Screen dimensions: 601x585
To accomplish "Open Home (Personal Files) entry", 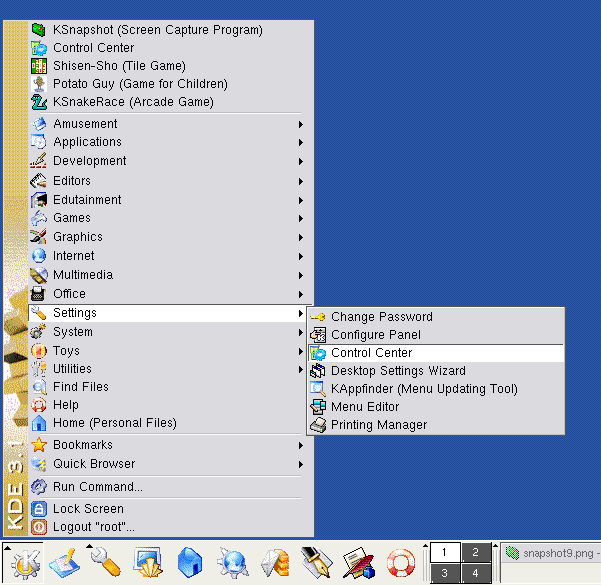I will click(167, 423).
